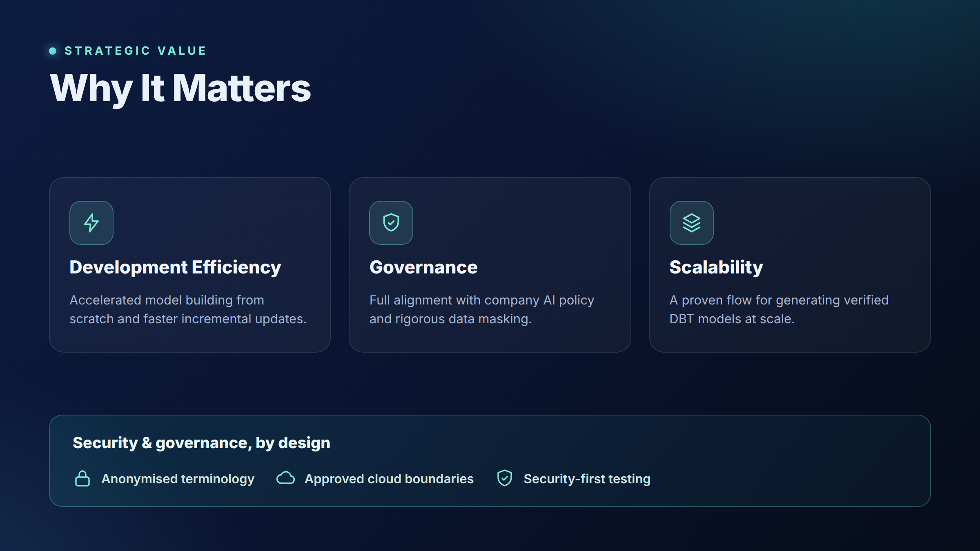Select the Development Efficiency card title
This screenshot has height=551, width=980.
click(175, 267)
